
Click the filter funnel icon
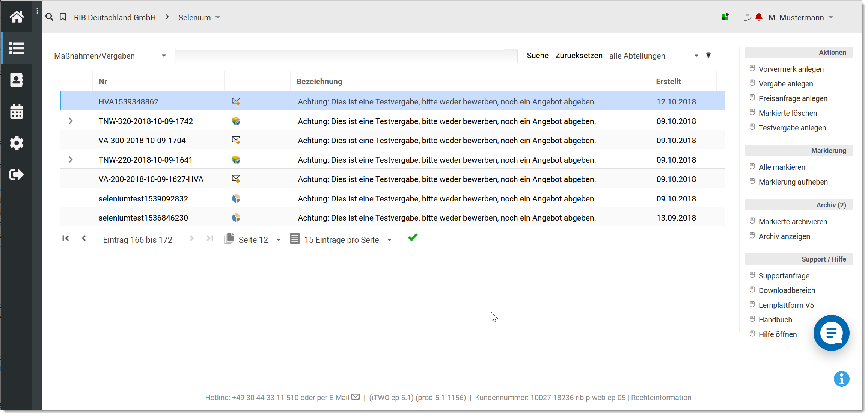[708, 55]
